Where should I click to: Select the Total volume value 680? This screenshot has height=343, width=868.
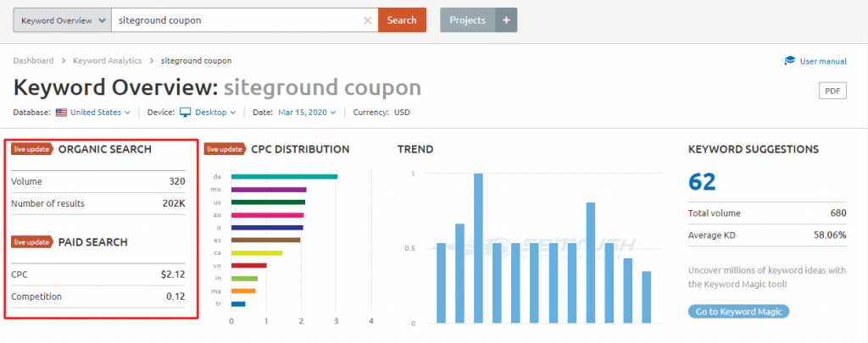[x=838, y=213]
